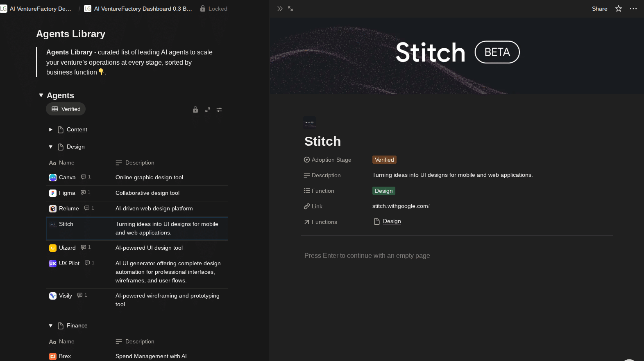Open the three-dot page options menu
The height and width of the screenshot is (361, 644).
coord(633,9)
